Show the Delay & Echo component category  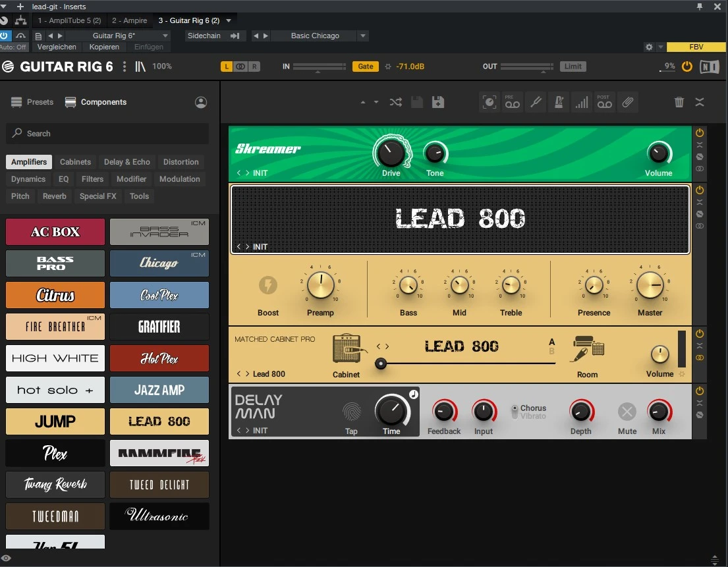pyautogui.click(x=126, y=162)
